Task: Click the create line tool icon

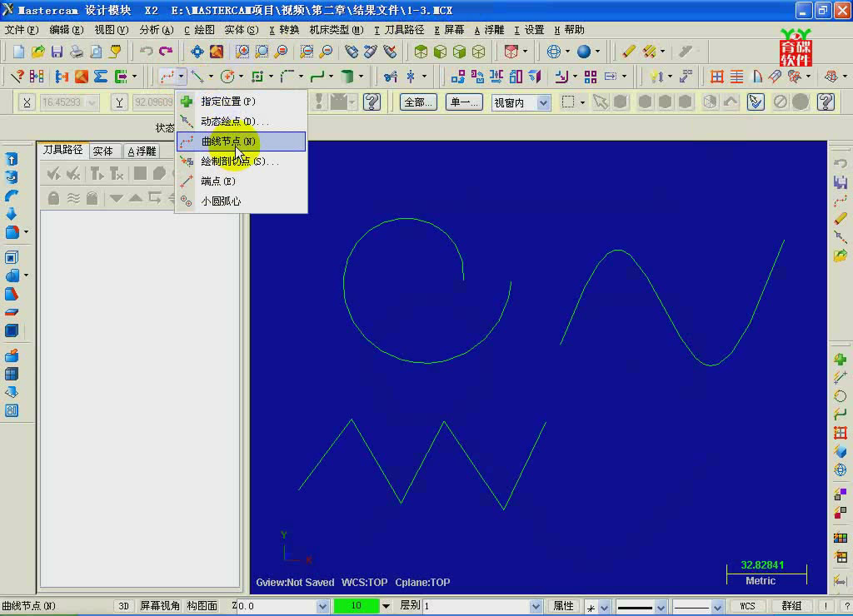Action: click(x=197, y=77)
